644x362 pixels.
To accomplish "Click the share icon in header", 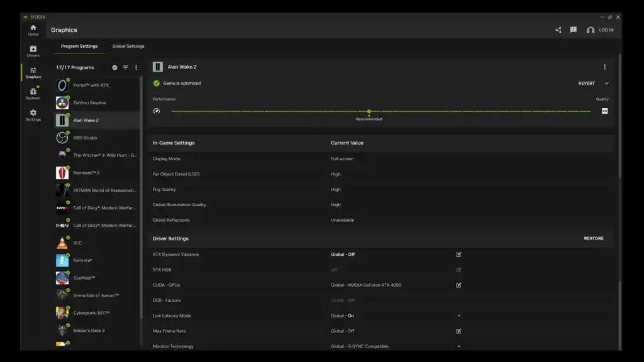I will coord(558,30).
